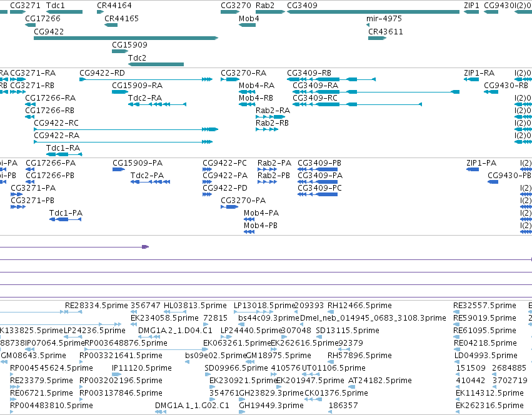Click EST IP11120.5prime label
The width and height of the screenshot is (532, 415).
[x=142, y=368]
